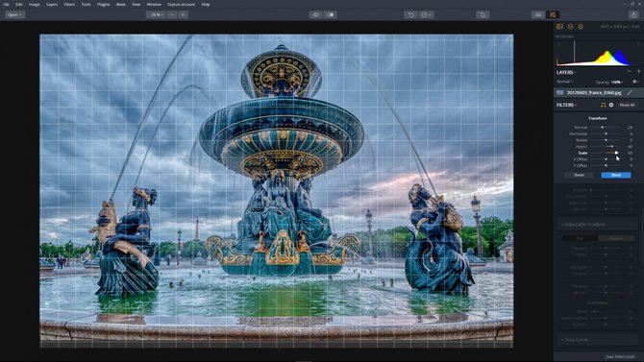Viewport: 644px width, 362px height.
Task: Adjust the Vertical transform slider
Action: tap(607, 128)
